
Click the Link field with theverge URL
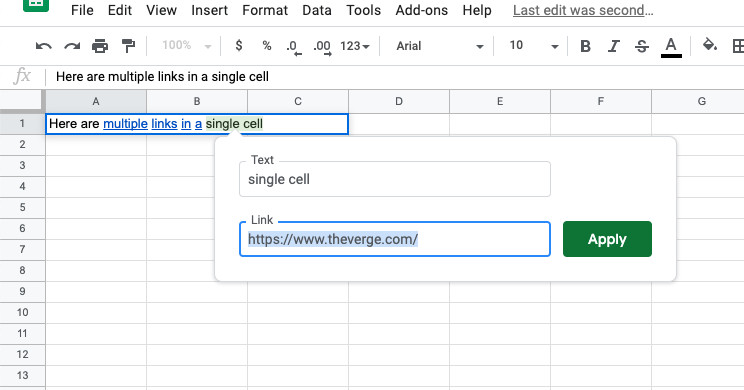click(x=395, y=239)
